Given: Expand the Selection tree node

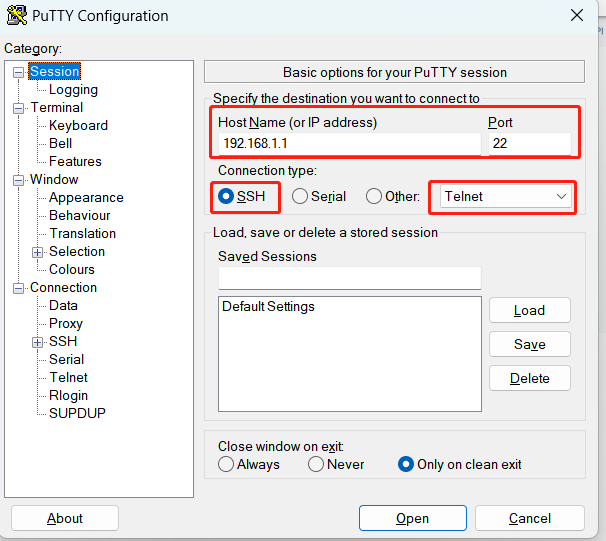Looking at the screenshot, I should (37, 252).
